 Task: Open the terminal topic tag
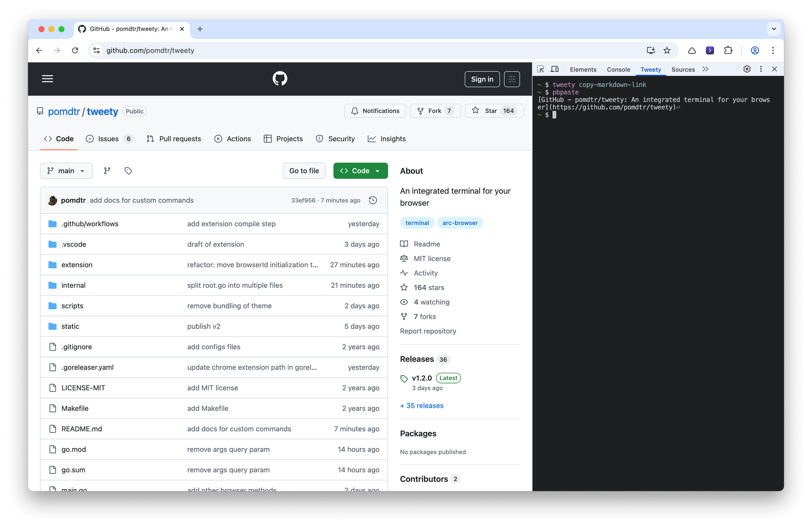417,223
